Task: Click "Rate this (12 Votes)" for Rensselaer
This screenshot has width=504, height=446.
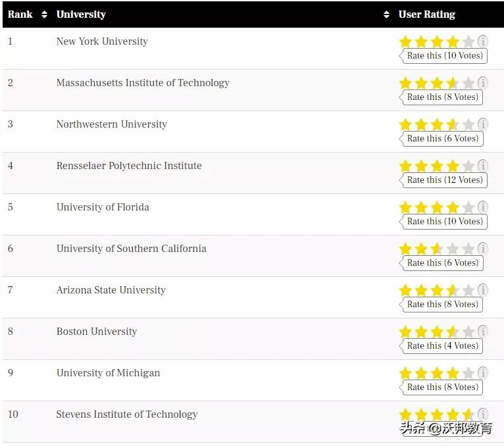Action: click(x=444, y=180)
